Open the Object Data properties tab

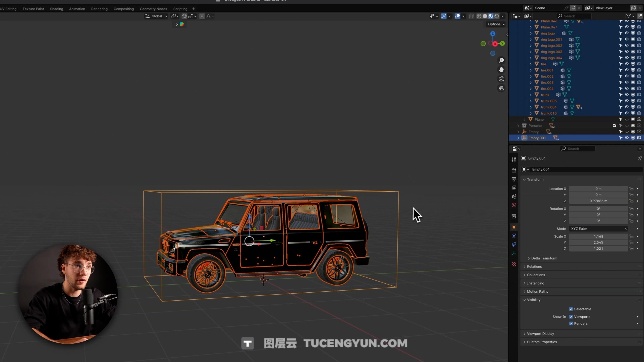(514, 253)
